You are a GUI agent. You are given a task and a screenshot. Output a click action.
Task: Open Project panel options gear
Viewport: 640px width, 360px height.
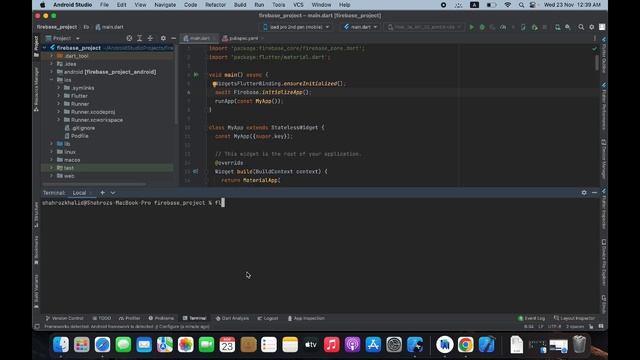click(163, 38)
